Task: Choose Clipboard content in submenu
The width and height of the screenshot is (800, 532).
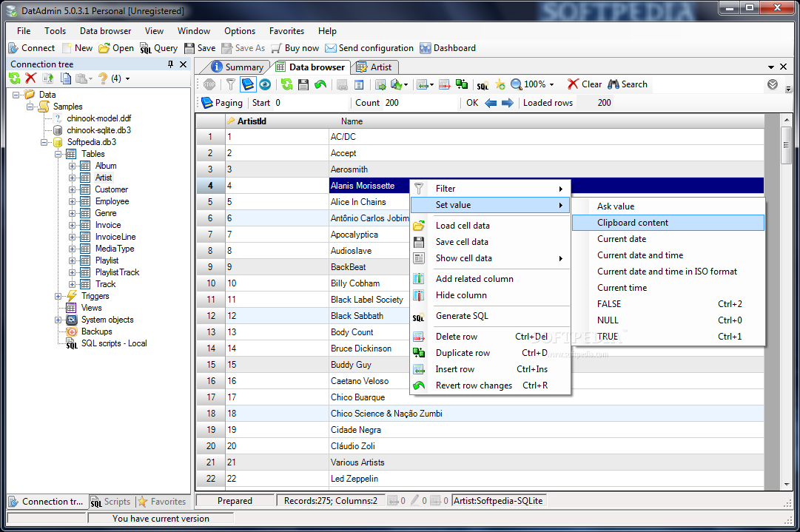Action: point(668,223)
